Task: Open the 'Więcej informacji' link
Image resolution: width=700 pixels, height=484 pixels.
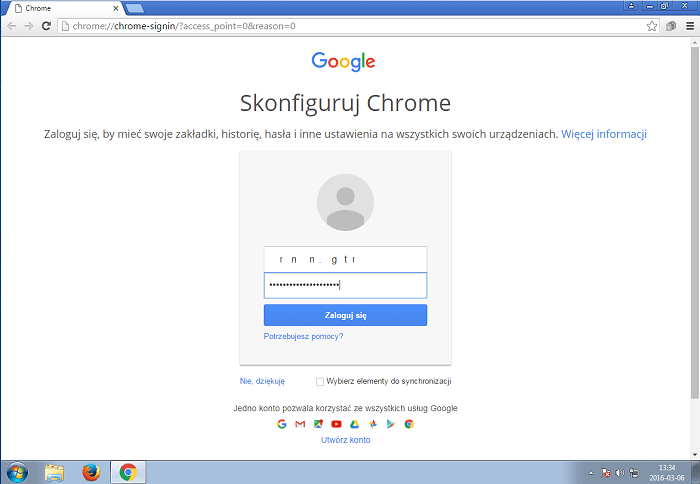Action: point(604,134)
